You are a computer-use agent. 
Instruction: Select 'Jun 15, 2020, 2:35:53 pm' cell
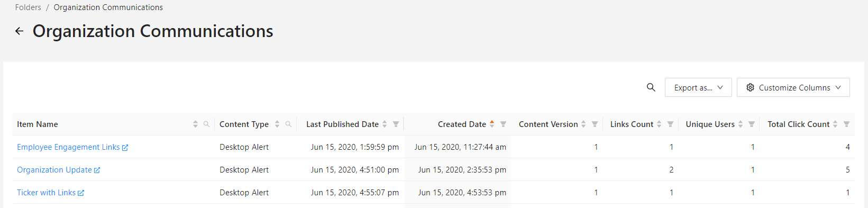462,170
